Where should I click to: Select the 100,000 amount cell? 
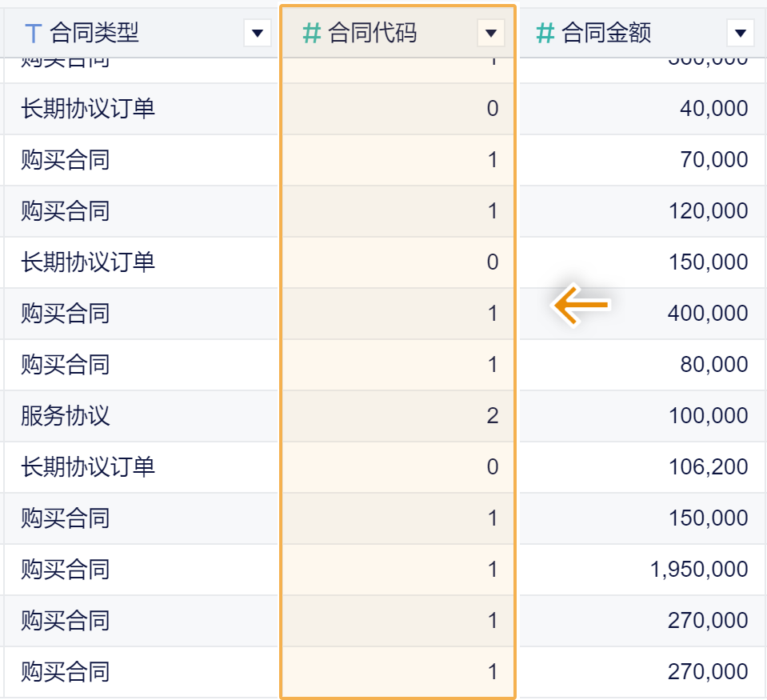(708, 416)
